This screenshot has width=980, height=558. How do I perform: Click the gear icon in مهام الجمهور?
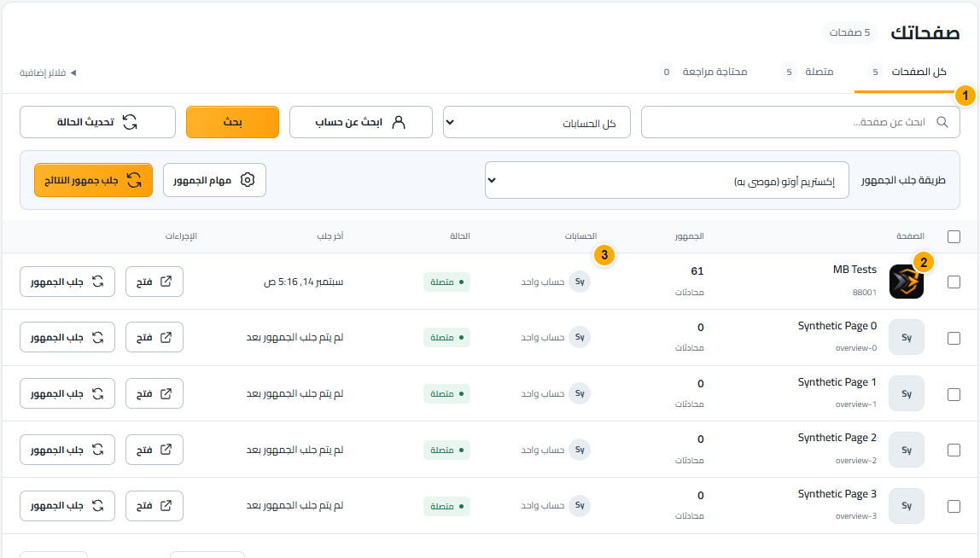click(x=248, y=180)
